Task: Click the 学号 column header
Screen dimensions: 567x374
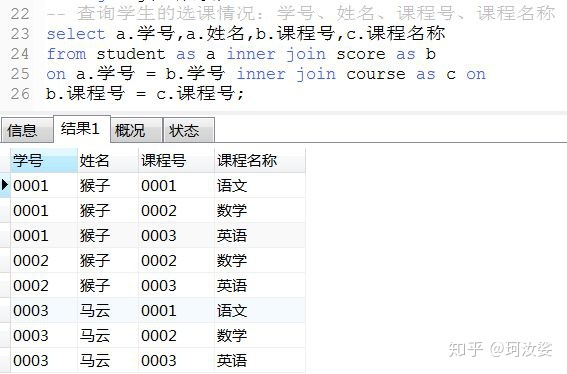Action: pos(44,160)
